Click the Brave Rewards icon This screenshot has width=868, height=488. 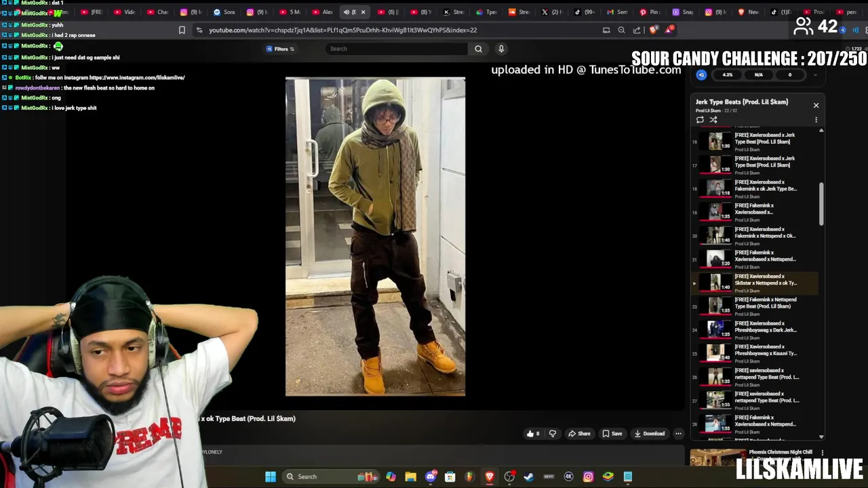point(669,29)
